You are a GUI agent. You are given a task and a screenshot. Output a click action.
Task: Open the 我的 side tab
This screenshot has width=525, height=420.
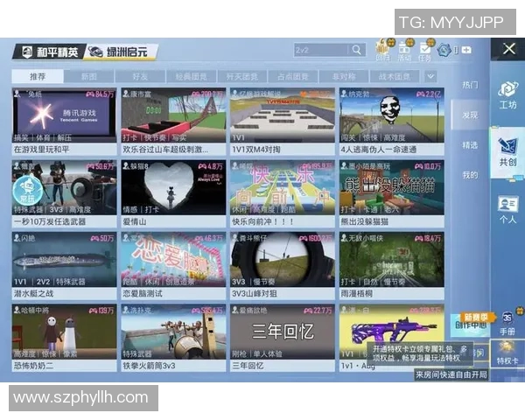click(x=471, y=175)
